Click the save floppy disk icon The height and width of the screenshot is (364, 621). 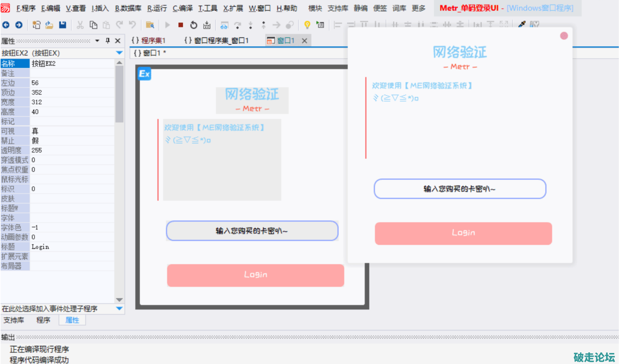click(x=63, y=25)
